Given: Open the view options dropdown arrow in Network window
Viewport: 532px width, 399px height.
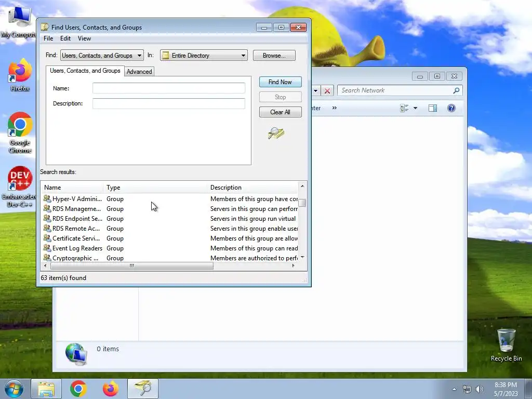Looking at the screenshot, I should tap(415, 108).
